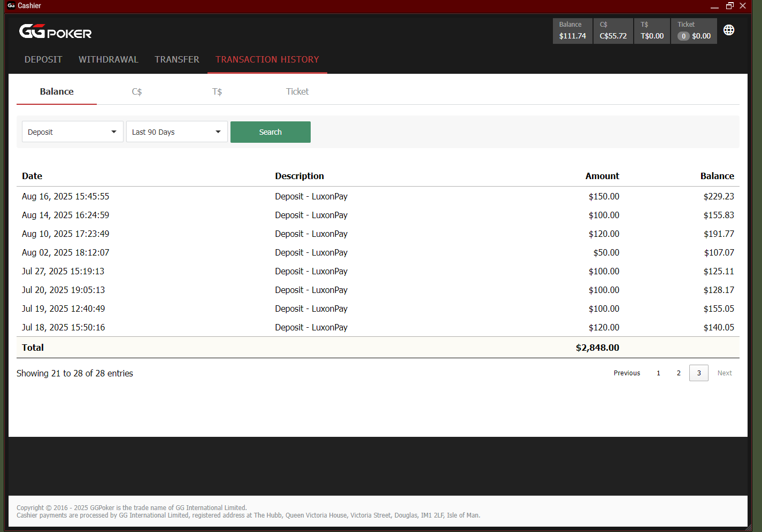Click the Balance column header in table
Viewport: 762px width, 532px height.
(x=717, y=176)
